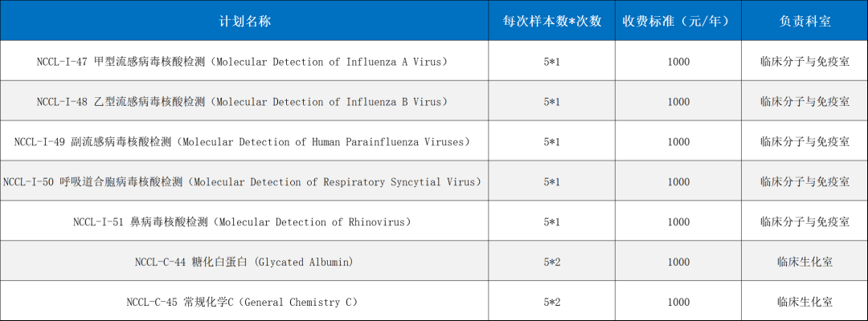This screenshot has width=868, height=321.
Task: Click the 5*2 cell for General Chemistry C
Action: (551, 303)
